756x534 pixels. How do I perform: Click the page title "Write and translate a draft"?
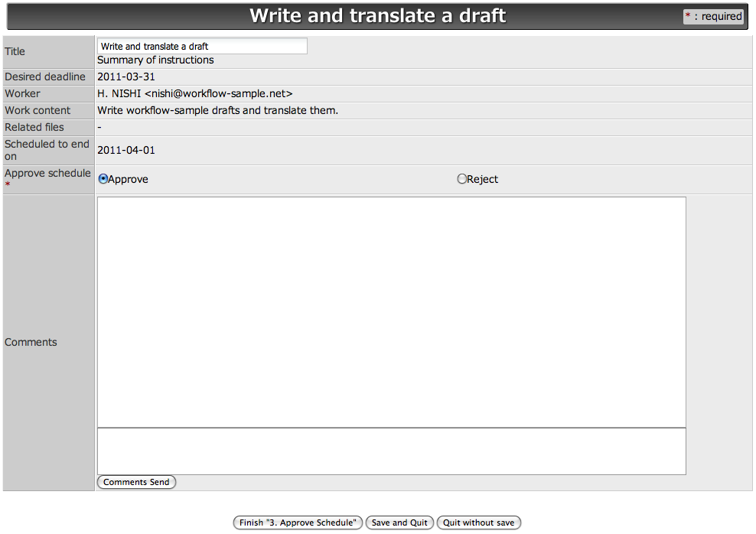tap(377, 15)
